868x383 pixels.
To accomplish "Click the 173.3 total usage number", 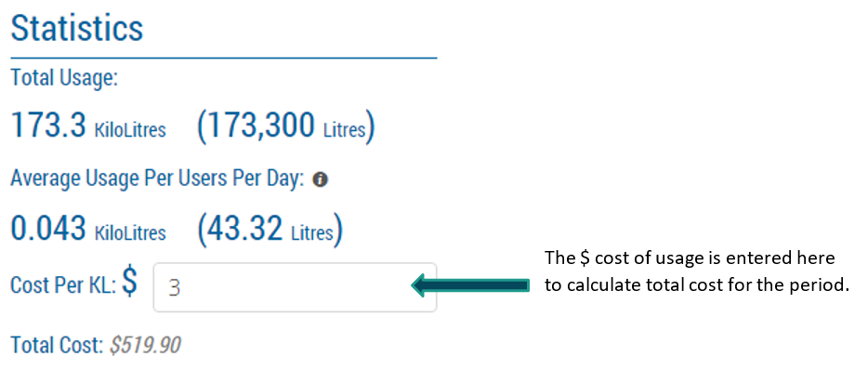I will (46, 125).
